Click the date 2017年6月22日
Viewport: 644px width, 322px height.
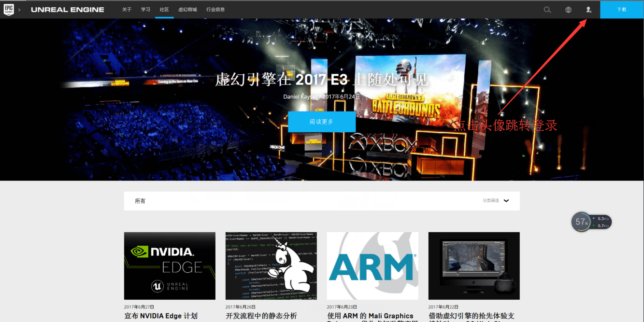click(x=444, y=307)
